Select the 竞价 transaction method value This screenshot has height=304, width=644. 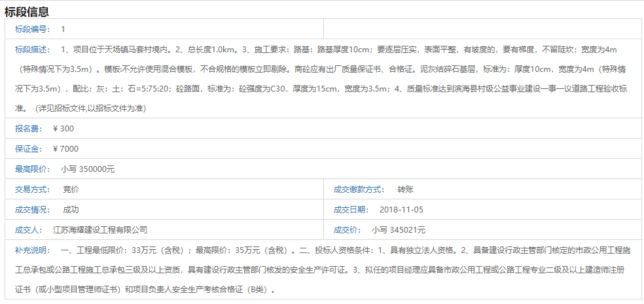point(71,190)
